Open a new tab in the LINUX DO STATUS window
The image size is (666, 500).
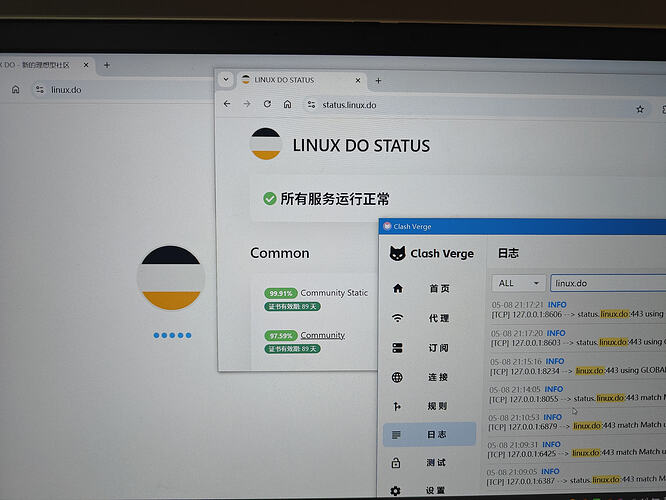(378, 80)
